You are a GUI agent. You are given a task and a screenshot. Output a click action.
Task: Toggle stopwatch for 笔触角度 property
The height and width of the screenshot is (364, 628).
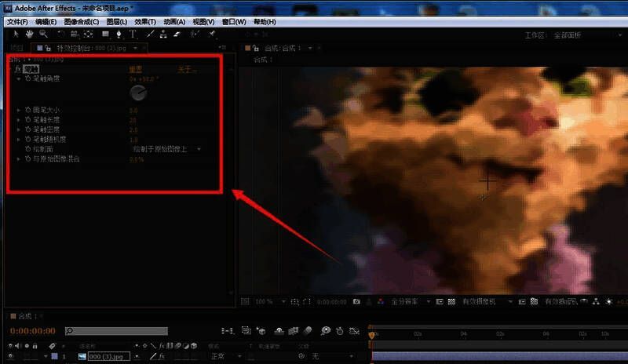click(29, 79)
